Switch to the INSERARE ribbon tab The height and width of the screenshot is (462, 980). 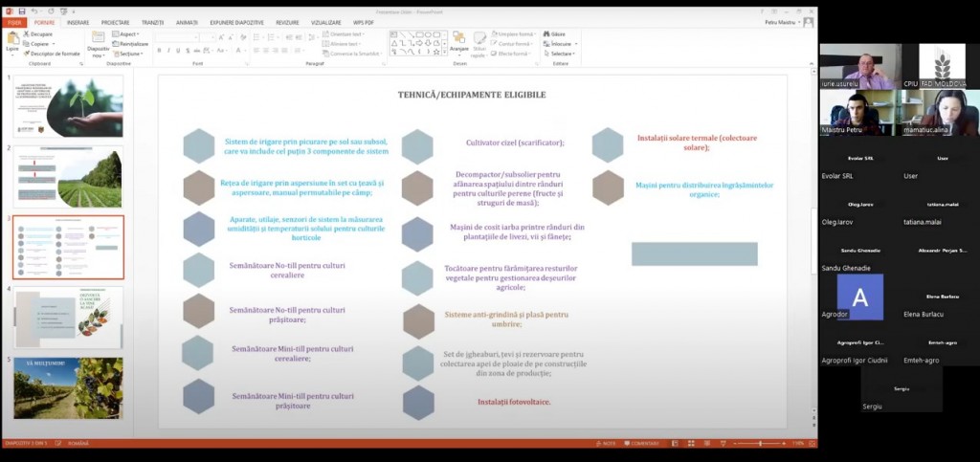click(x=78, y=21)
